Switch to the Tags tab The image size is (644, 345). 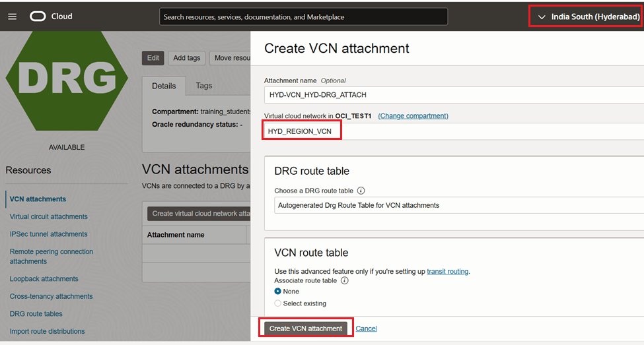(204, 86)
